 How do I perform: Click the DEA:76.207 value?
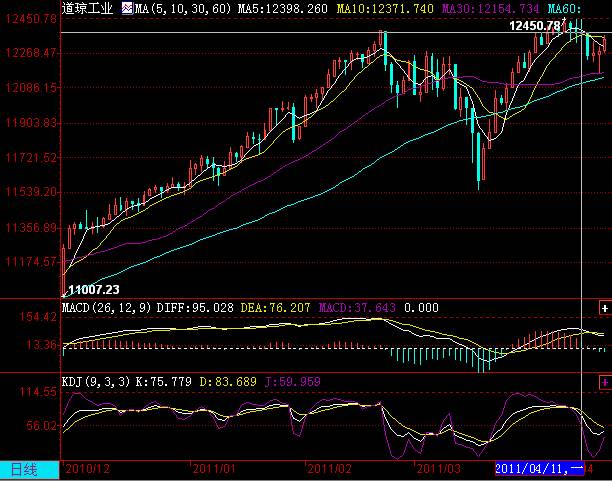(276, 308)
